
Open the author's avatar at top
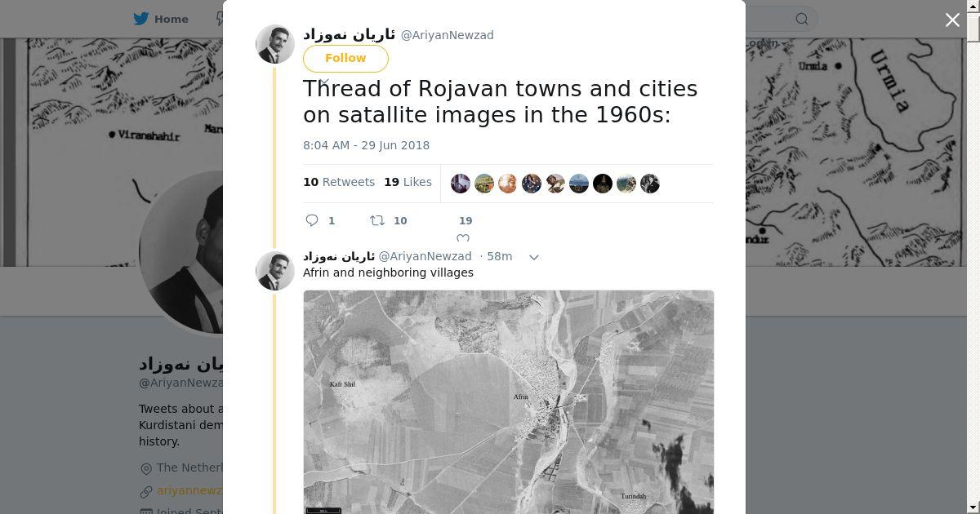(275, 44)
